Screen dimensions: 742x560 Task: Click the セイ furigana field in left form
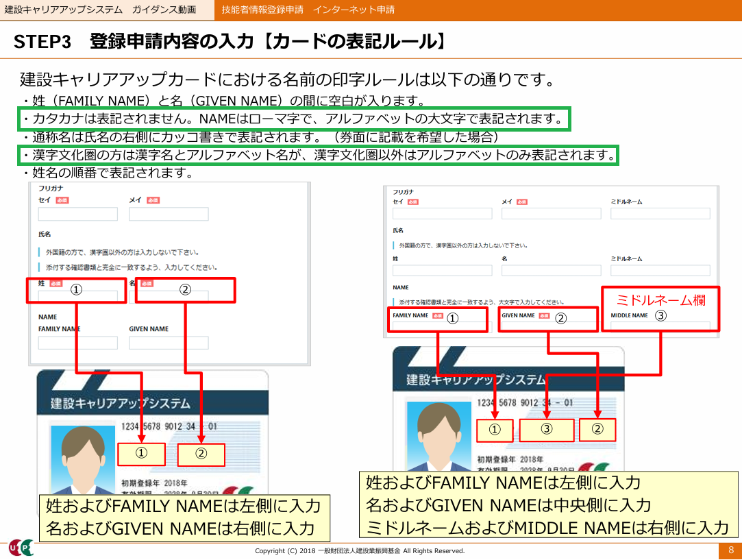pyautogui.click(x=77, y=215)
